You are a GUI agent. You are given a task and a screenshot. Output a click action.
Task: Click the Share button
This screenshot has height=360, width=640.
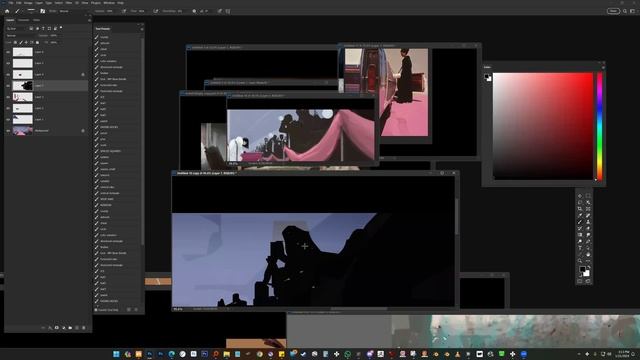pyautogui.click(x=613, y=11)
